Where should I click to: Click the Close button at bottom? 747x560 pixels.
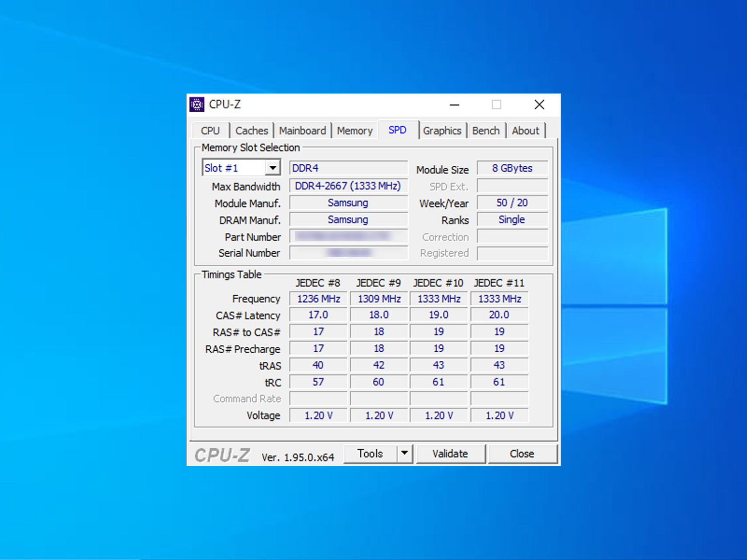[522, 453]
